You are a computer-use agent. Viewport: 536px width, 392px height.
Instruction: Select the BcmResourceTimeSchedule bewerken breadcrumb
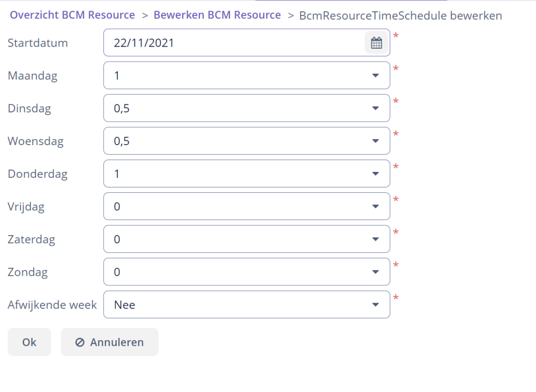point(400,16)
